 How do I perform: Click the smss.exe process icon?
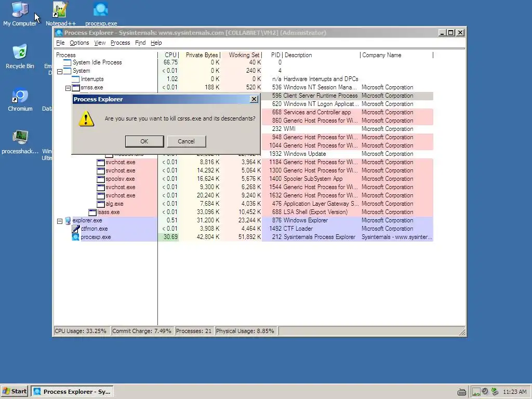(76, 87)
